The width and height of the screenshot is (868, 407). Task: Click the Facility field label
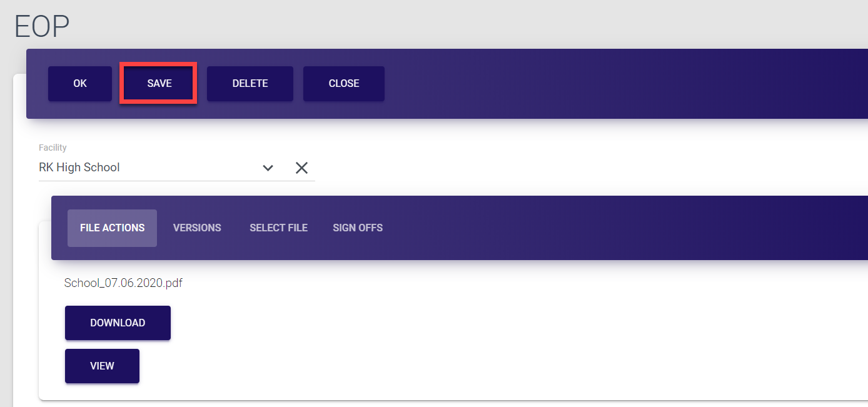(x=53, y=148)
